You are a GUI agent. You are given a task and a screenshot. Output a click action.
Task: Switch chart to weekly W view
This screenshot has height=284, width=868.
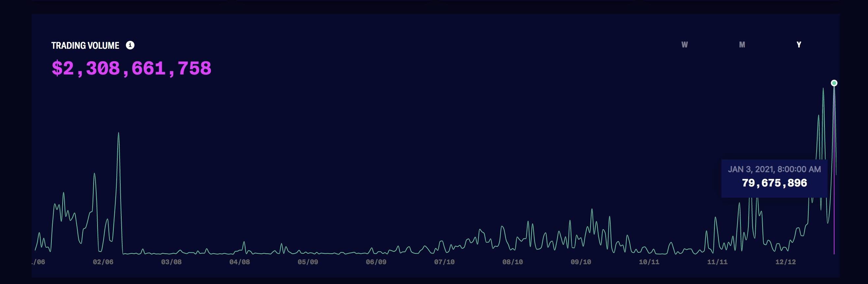coord(684,45)
